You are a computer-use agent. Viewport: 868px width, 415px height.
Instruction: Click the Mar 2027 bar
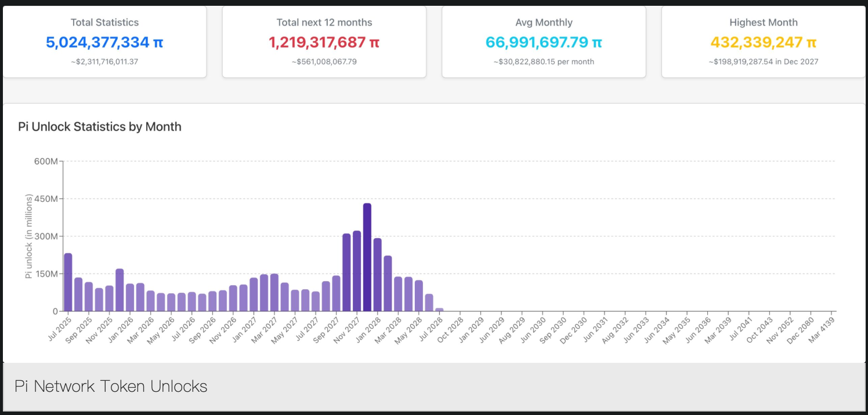click(x=274, y=293)
